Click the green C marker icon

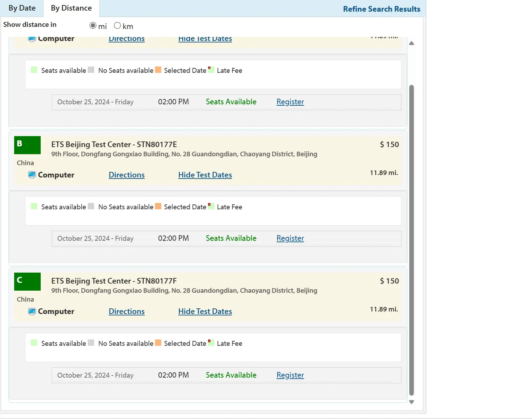pyautogui.click(x=27, y=281)
